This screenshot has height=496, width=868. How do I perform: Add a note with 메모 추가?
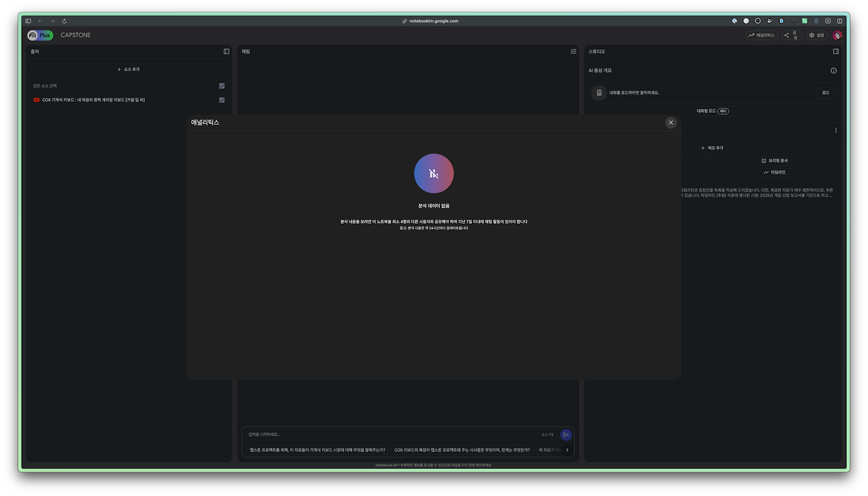pos(712,148)
